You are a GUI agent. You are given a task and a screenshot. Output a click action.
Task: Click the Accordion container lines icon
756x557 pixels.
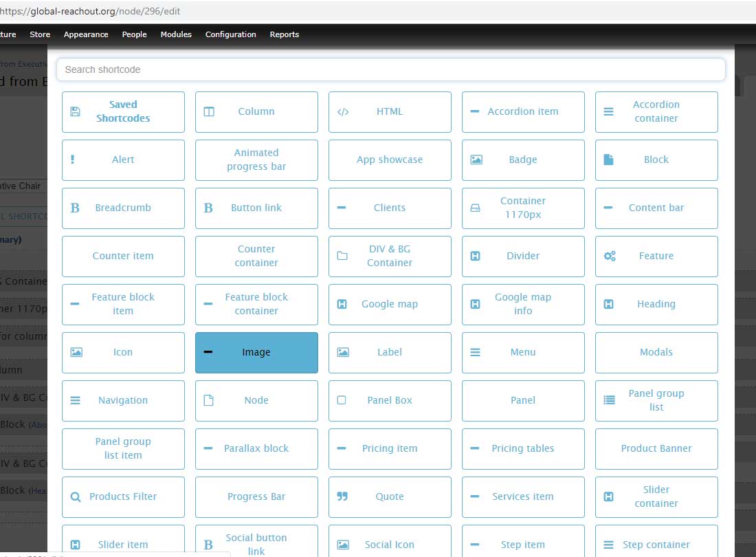608,112
